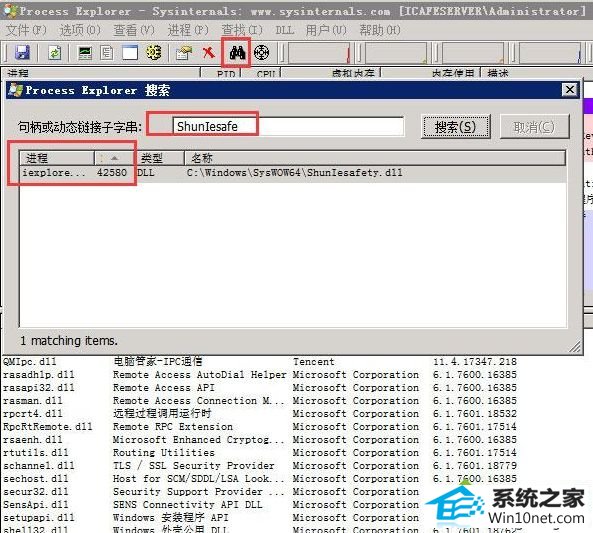This screenshot has width=593, height=533.
Task: Open the 用户(U) menu
Action: pos(326,30)
